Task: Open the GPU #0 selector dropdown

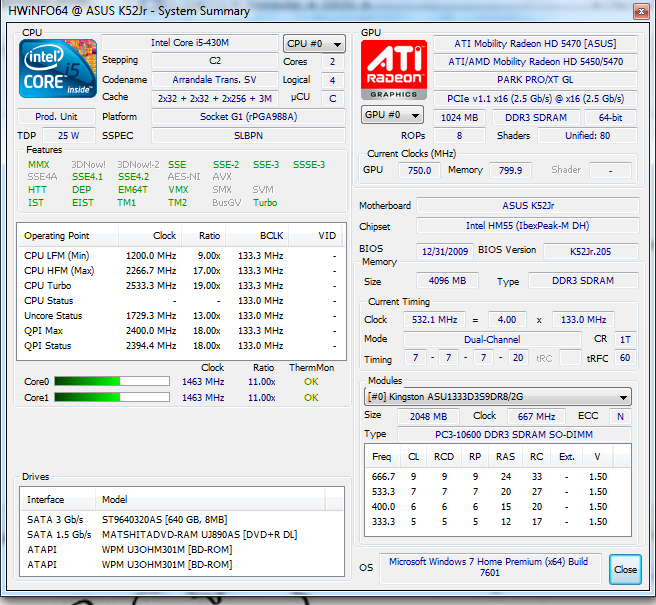Action: click(392, 115)
